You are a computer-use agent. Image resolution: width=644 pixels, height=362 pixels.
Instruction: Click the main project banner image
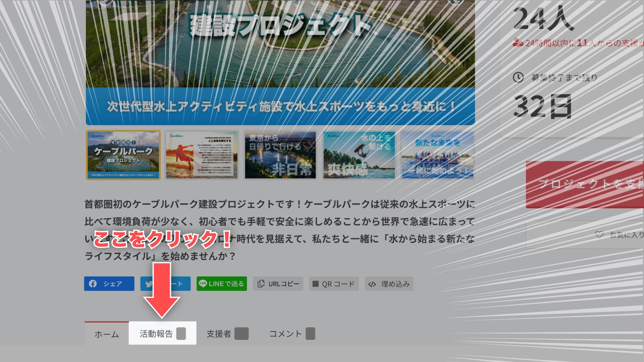coord(280,60)
